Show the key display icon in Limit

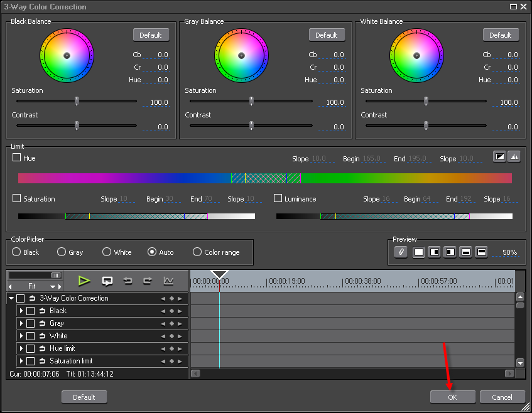(499, 157)
